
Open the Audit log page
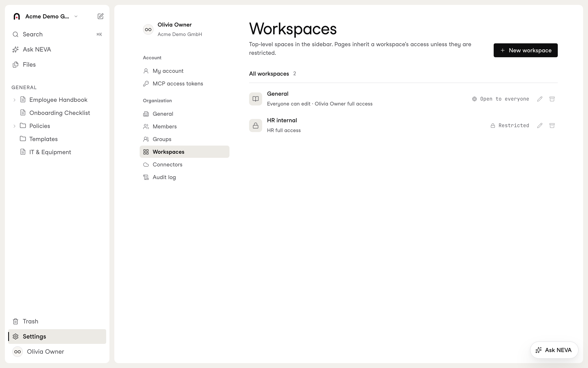(184, 177)
